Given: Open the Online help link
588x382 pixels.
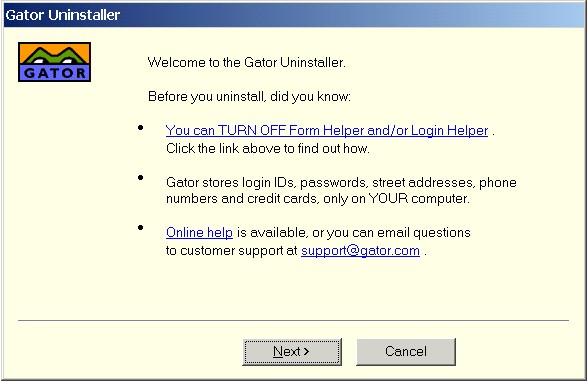Looking at the screenshot, I should pos(199,232).
